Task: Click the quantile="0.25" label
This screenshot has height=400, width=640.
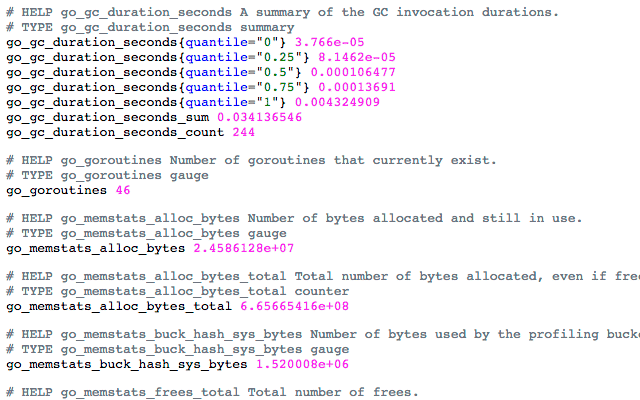Action: pyautogui.click(x=244, y=58)
